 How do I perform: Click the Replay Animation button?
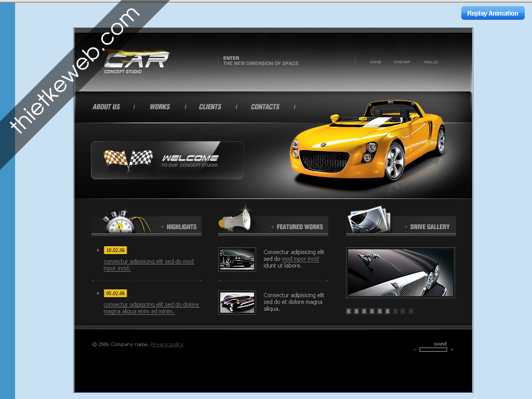tap(493, 13)
